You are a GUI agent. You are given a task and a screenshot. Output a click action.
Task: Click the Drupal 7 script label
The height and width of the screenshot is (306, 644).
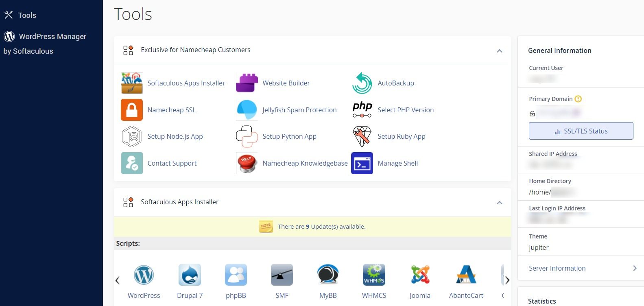pyautogui.click(x=190, y=295)
